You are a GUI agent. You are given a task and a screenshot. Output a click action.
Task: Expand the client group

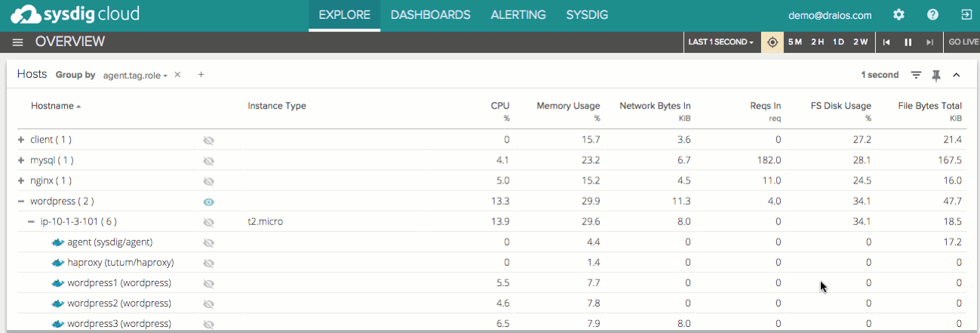click(x=21, y=140)
